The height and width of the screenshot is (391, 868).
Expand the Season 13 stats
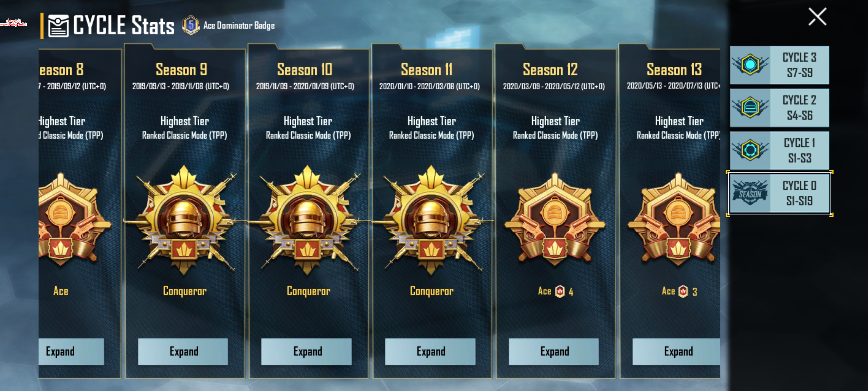[676, 351]
